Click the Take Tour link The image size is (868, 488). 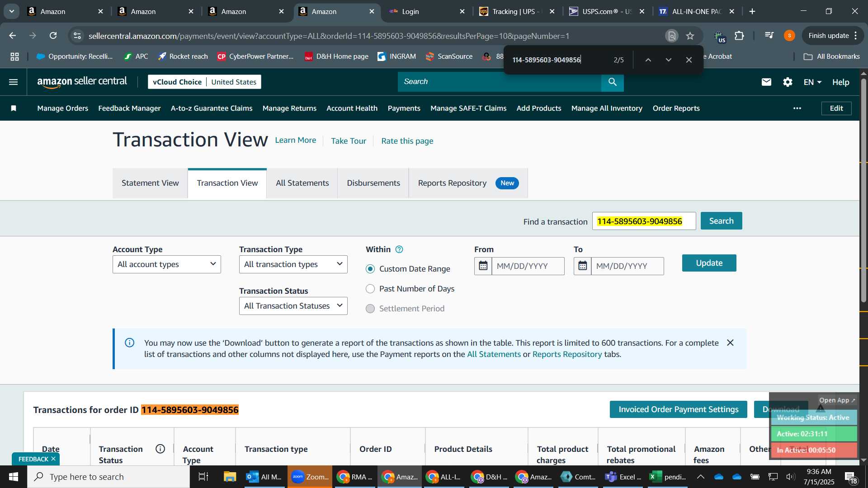[349, 141]
